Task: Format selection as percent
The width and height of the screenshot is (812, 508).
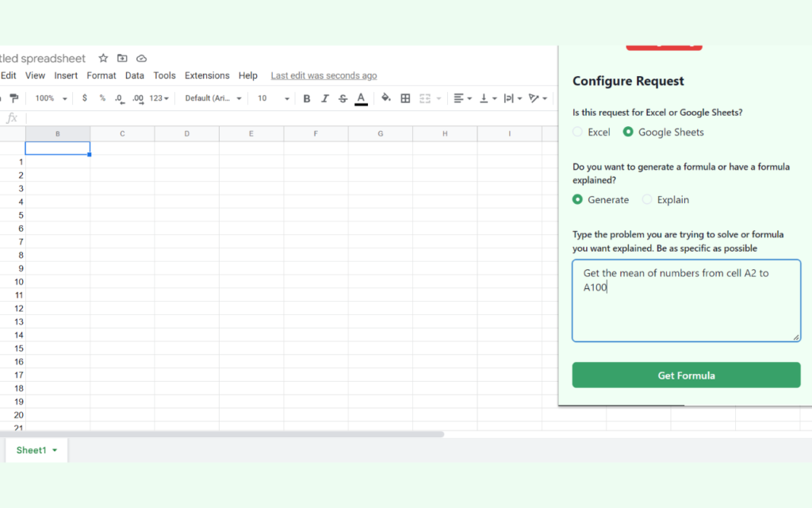Action: (101, 98)
